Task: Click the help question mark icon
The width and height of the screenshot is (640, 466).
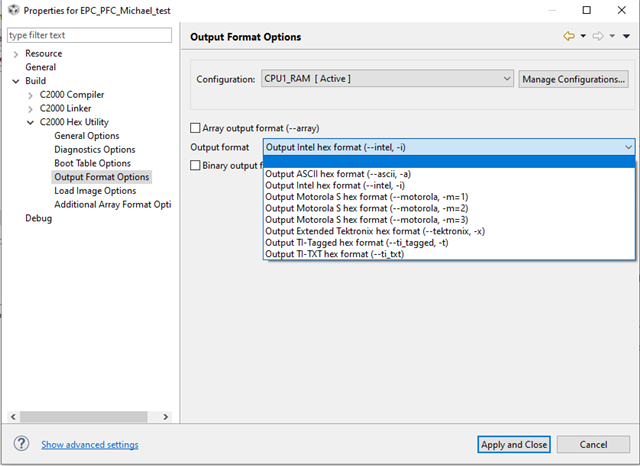Action: (x=21, y=444)
